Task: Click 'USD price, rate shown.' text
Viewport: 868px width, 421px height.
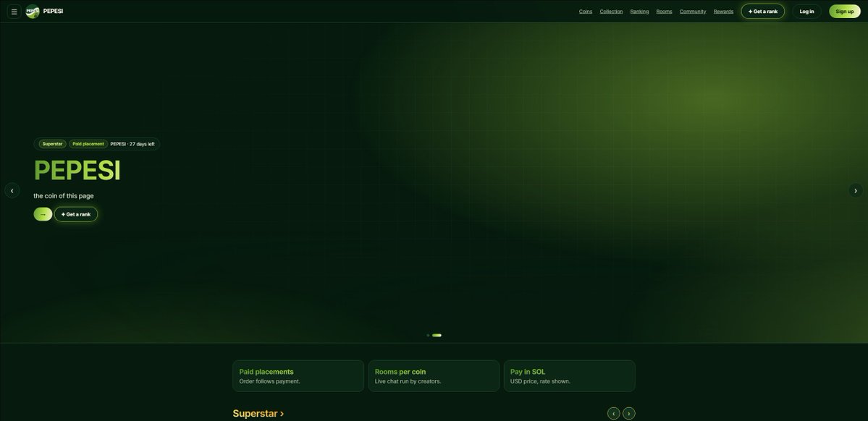Action: 540,381
